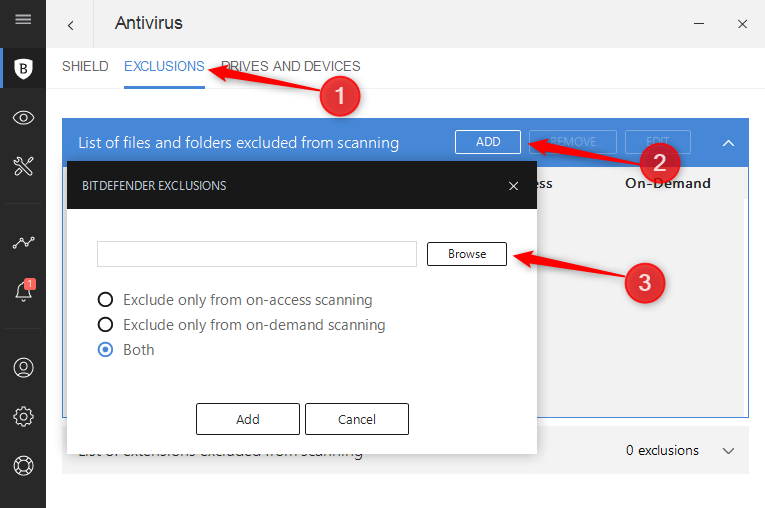Click the Cancel button in the dialog
765x508 pixels.
pyautogui.click(x=357, y=419)
